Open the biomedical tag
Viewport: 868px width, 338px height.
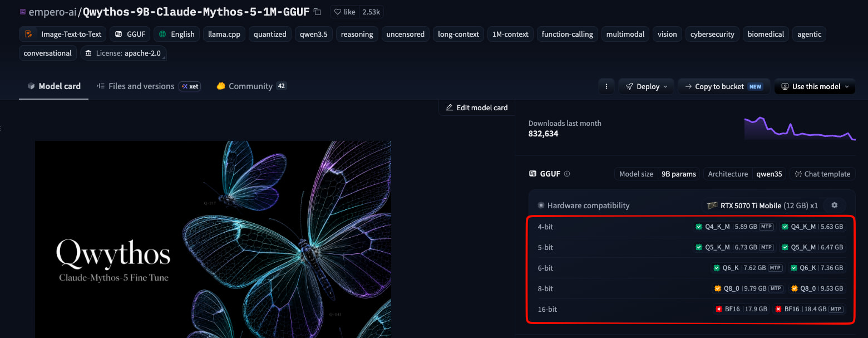tap(766, 34)
